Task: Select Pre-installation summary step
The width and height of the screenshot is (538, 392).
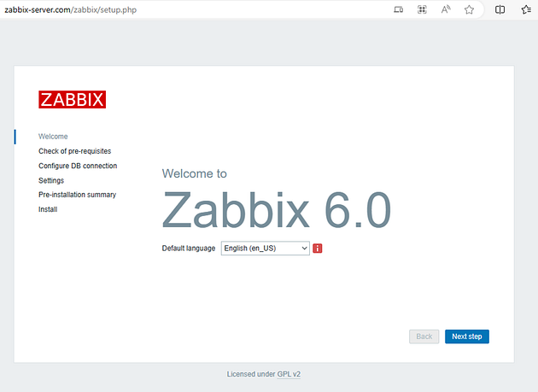Action: (x=77, y=195)
